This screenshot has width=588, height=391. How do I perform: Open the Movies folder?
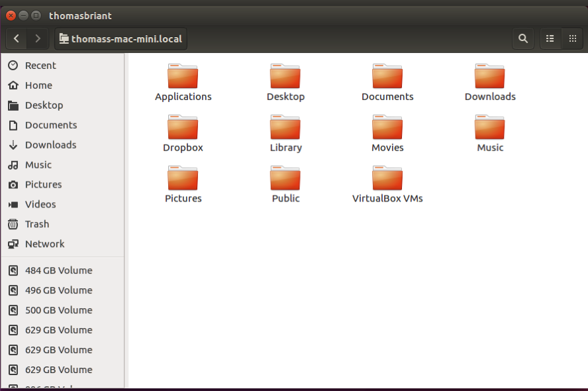387,134
